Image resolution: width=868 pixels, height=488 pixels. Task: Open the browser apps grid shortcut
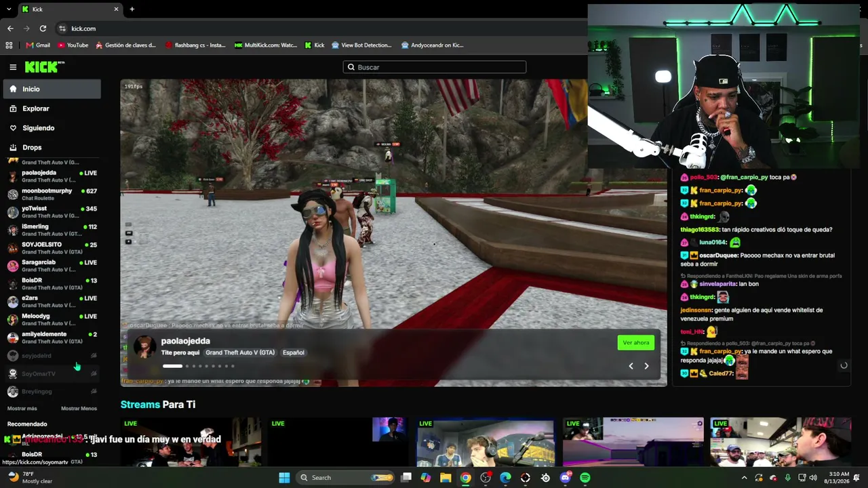(9, 45)
